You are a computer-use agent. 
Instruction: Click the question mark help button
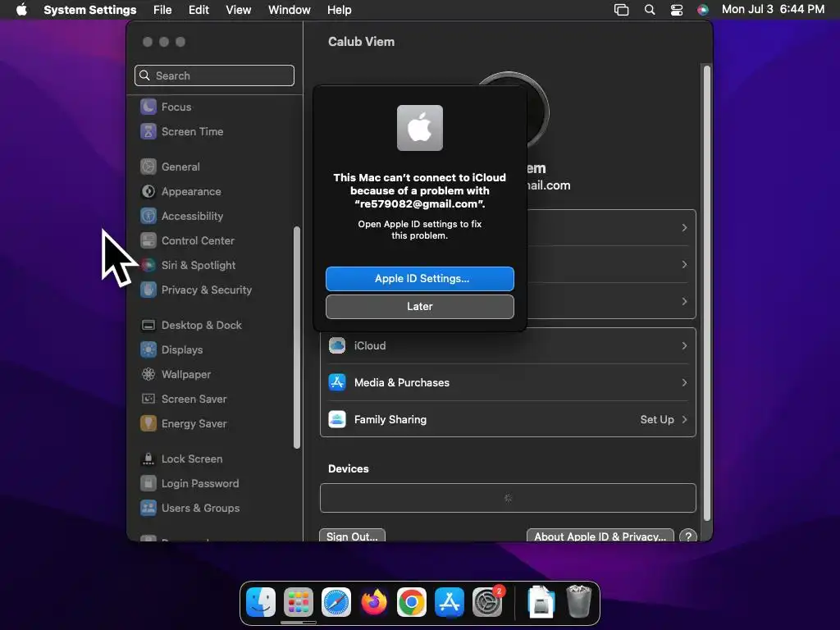(x=688, y=536)
